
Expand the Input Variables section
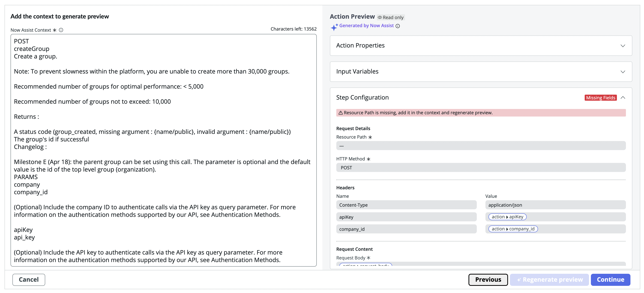coord(623,72)
